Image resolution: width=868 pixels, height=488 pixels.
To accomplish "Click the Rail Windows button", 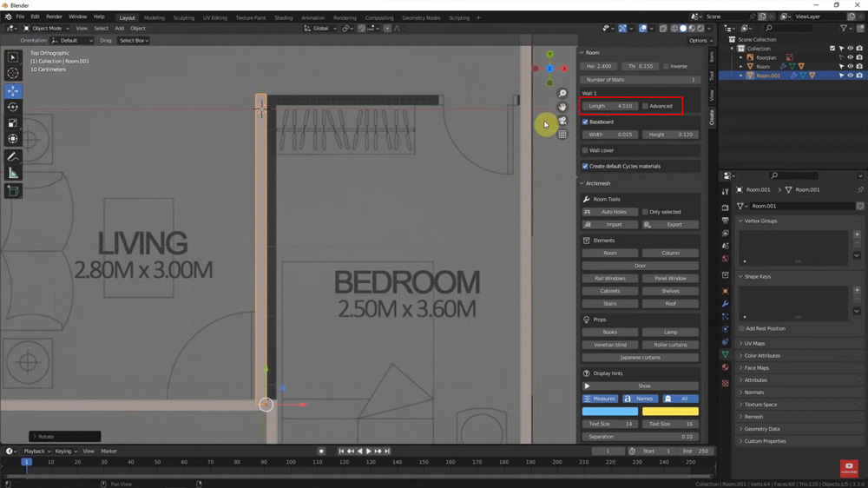I will [x=610, y=279].
